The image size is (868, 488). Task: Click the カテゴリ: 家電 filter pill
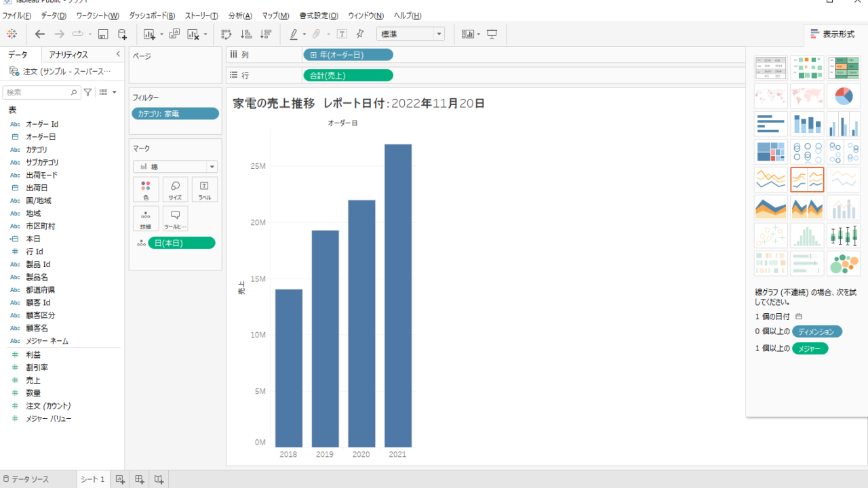[175, 114]
